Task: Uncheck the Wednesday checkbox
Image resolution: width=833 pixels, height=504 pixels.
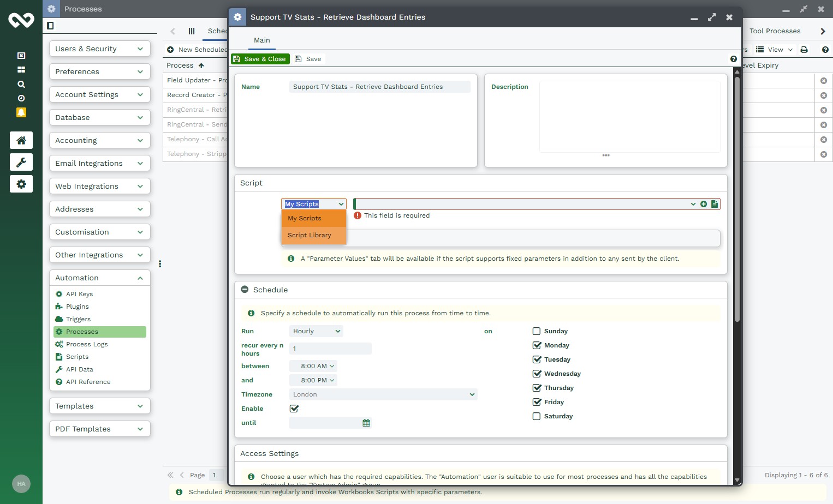Action: (x=537, y=374)
